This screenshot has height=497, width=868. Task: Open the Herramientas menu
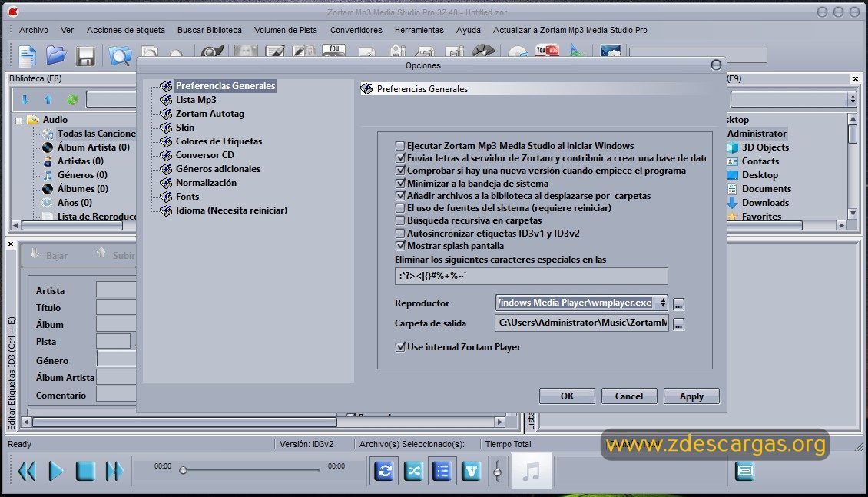[x=419, y=30]
